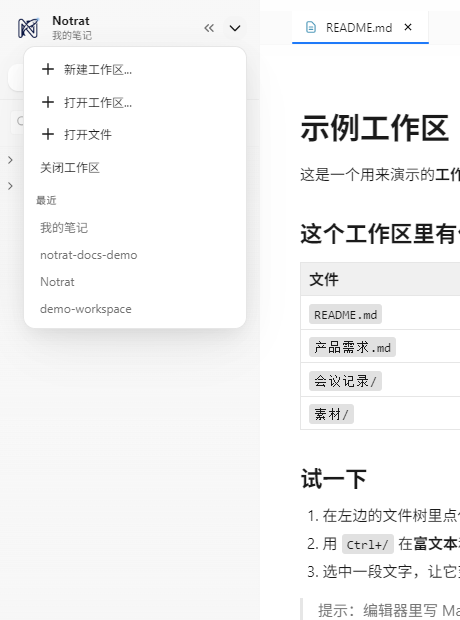Viewport: 460px width, 620px height.
Task: Toggle the workspace dropdown chevron
Action: [x=235, y=28]
